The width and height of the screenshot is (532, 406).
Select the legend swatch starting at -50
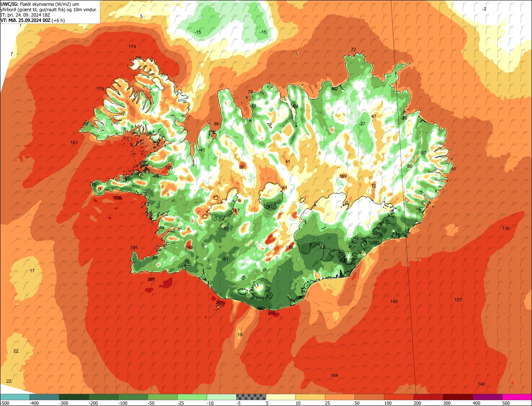(x=162, y=397)
